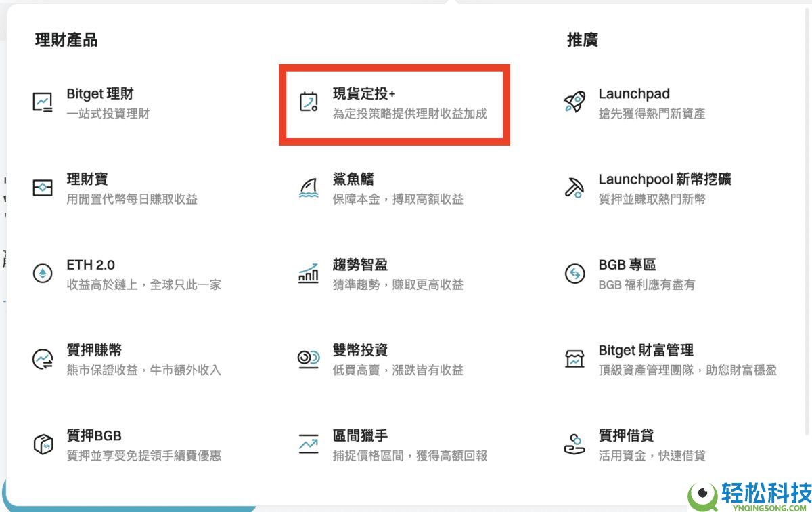Click the ETH 2.0 Ethereum icon

click(x=42, y=274)
